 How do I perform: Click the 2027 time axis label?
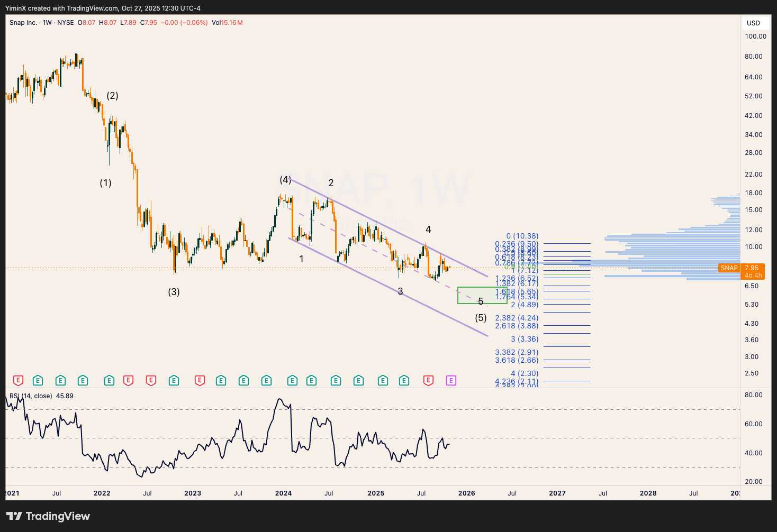click(x=557, y=493)
